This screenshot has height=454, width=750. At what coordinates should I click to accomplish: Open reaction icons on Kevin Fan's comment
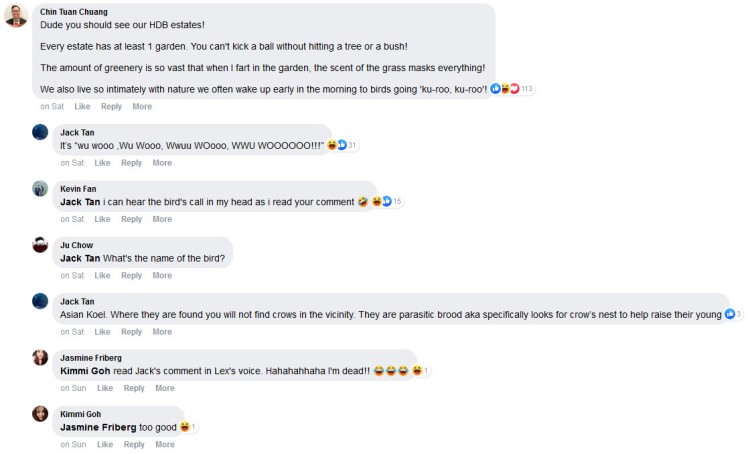[386, 201]
